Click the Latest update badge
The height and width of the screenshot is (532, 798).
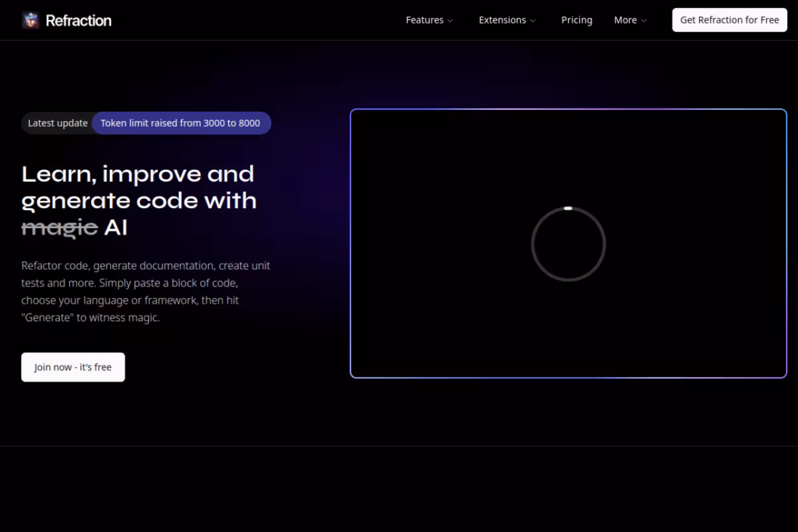(x=58, y=123)
